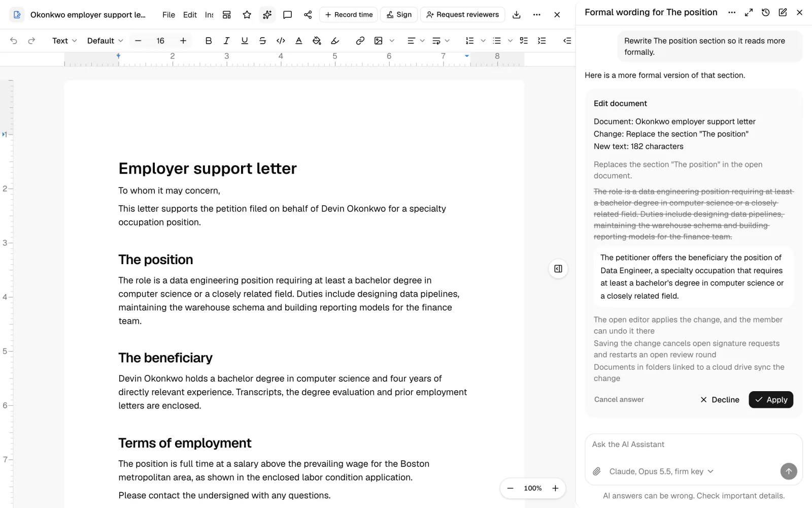Zoom out with the minus button
This screenshot has height=508, width=812.
pos(511,488)
